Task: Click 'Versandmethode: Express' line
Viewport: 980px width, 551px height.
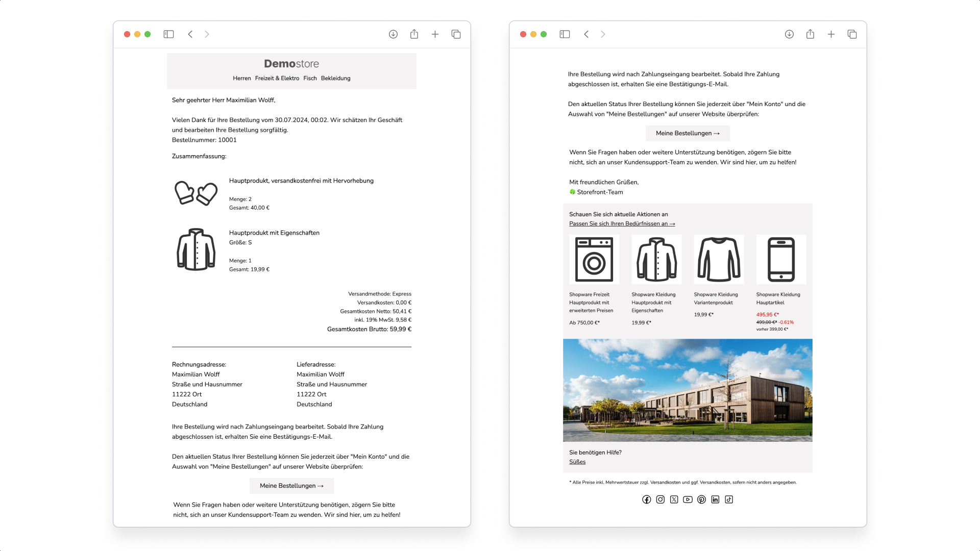Action: point(380,294)
